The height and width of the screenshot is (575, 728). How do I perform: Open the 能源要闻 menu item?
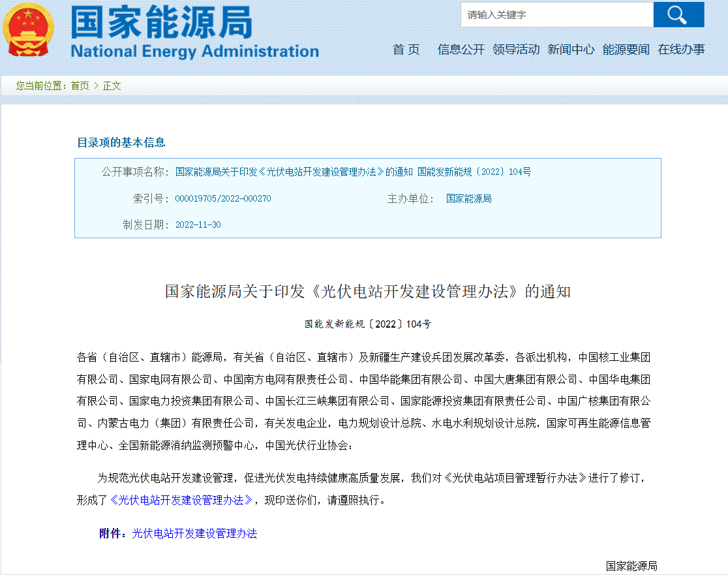click(x=626, y=50)
